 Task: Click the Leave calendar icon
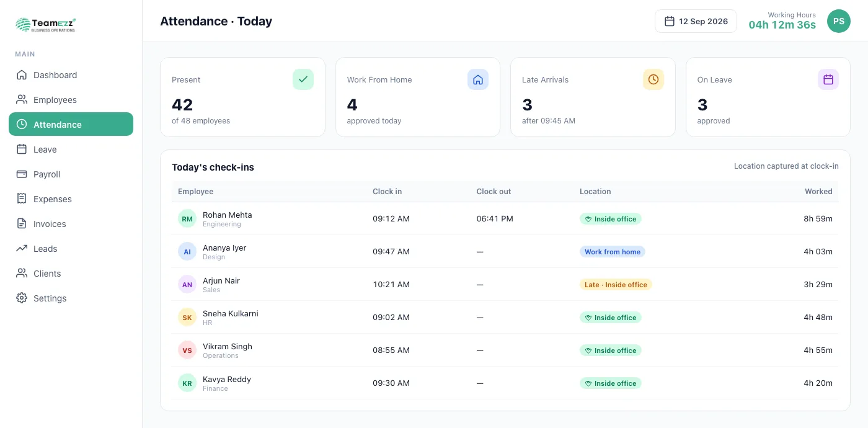[22, 149]
